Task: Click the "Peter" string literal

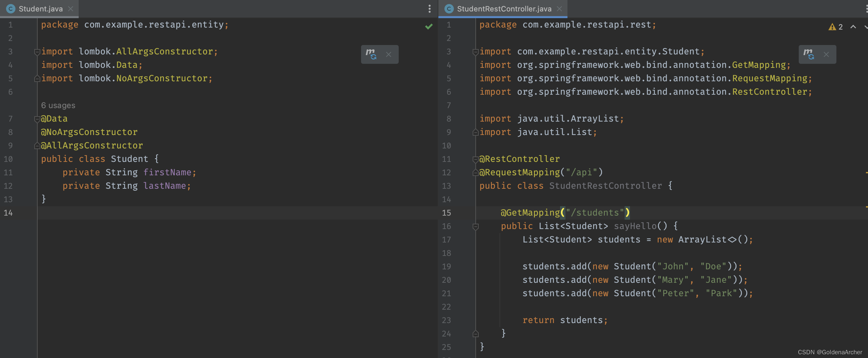Action: tap(675, 294)
